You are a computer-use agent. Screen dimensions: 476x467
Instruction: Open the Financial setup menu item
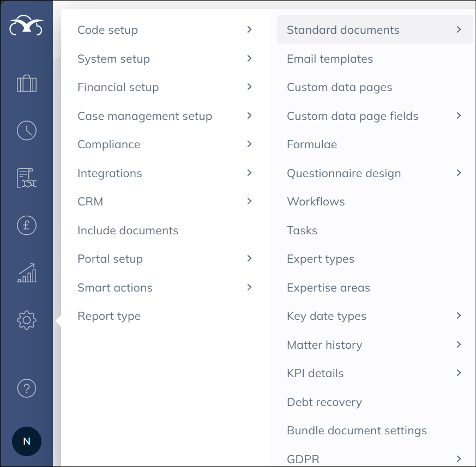click(x=118, y=87)
